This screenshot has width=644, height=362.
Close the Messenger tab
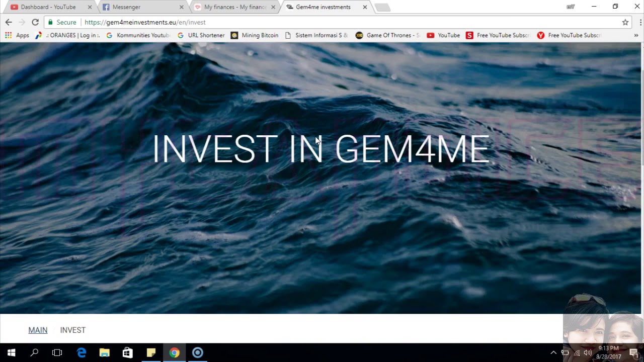[181, 7]
